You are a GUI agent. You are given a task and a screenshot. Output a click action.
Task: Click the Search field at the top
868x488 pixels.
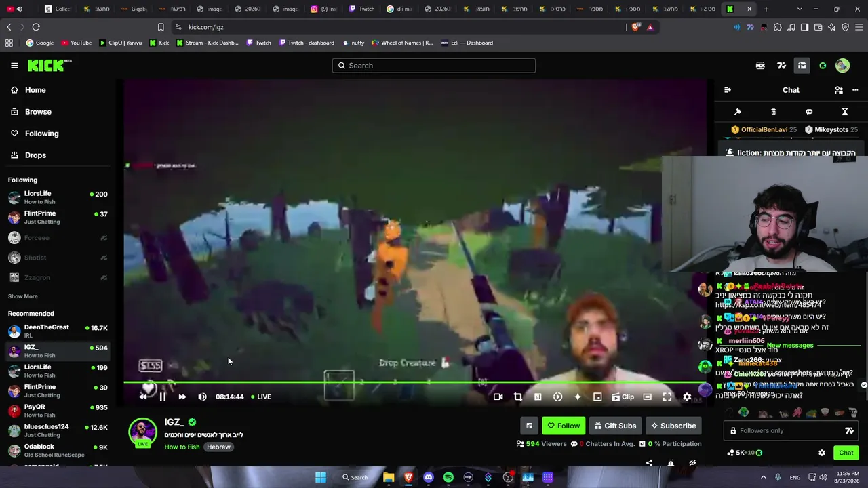[x=434, y=66]
